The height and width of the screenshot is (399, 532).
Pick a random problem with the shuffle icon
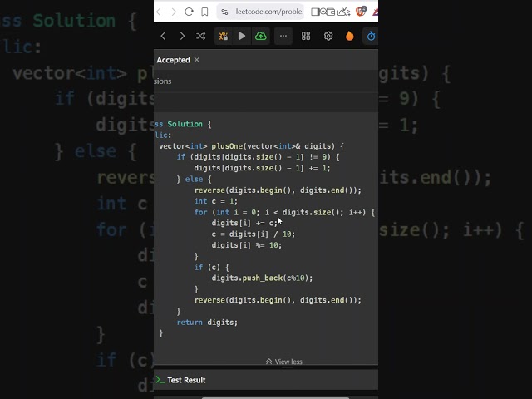pos(201,36)
